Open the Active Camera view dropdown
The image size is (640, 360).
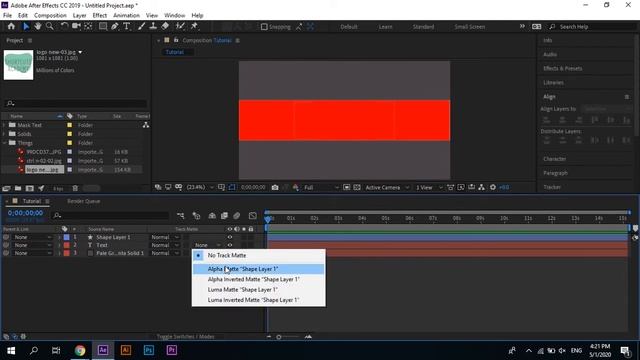pyautogui.click(x=387, y=187)
